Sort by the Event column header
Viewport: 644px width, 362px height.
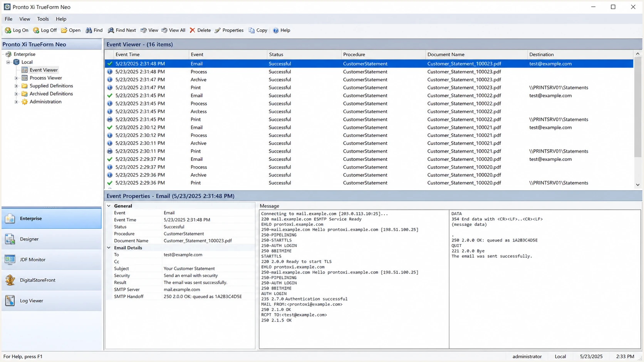(228, 55)
